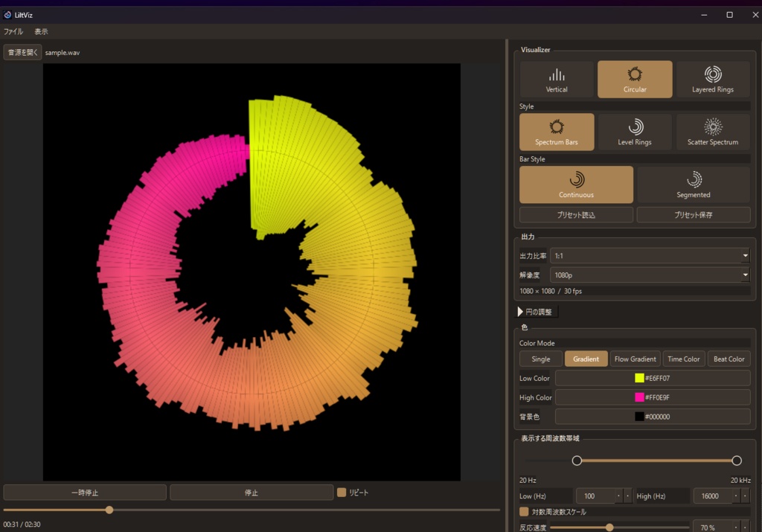The height and width of the screenshot is (532, 762).
Task: Open the 背景色 #000000 swatch
Action: pyautogui.click(x=653, y=417)
